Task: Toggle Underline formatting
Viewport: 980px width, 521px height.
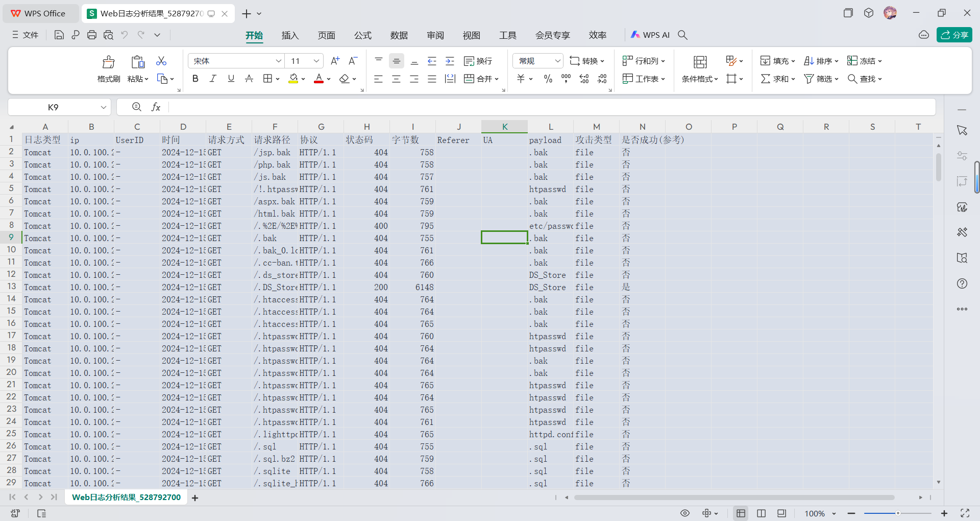Action: click(231, 79)
